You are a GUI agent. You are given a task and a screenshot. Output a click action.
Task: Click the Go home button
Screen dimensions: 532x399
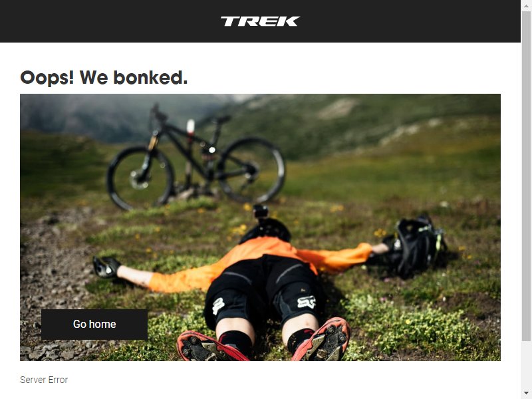(94, 325)
